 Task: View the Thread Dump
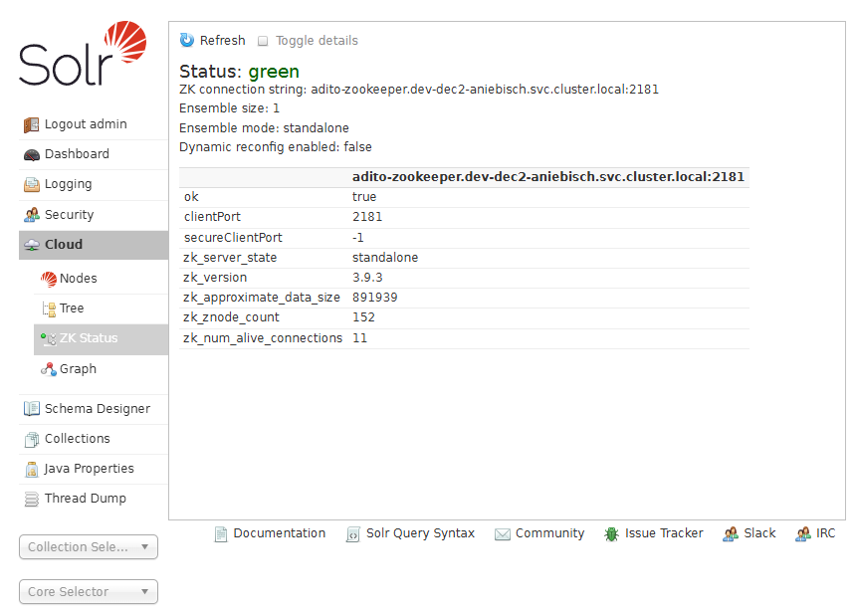pyautogui.click(x=83, y=498)
